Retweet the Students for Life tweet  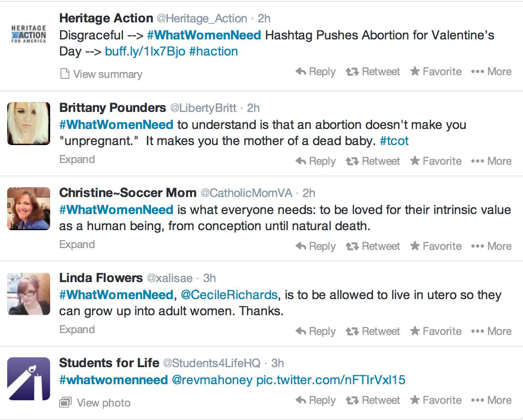(373, 400)
